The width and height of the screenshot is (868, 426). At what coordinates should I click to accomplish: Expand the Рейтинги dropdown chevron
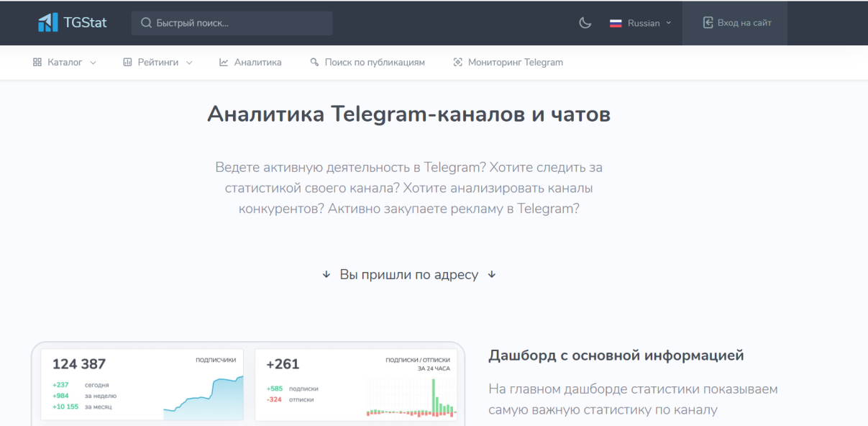click(189, 63)
